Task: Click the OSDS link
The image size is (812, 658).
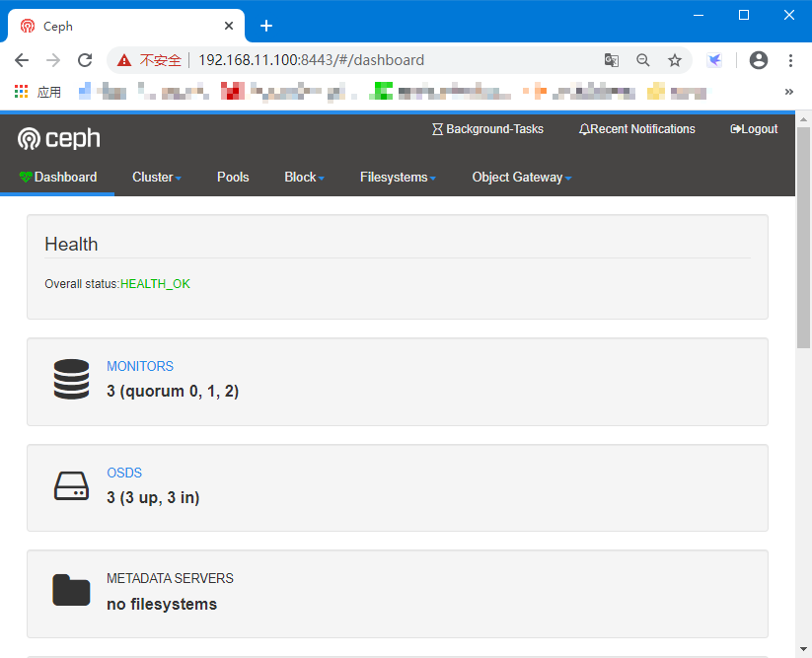Action: 124,473
